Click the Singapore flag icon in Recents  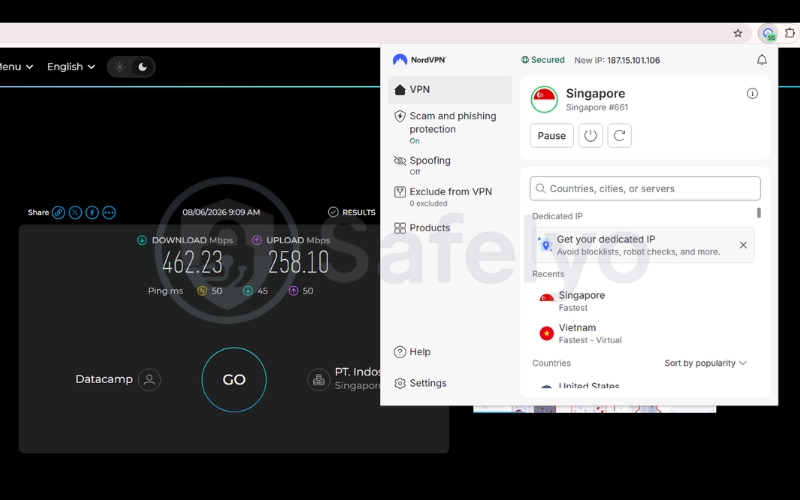[x=546, y=297]
